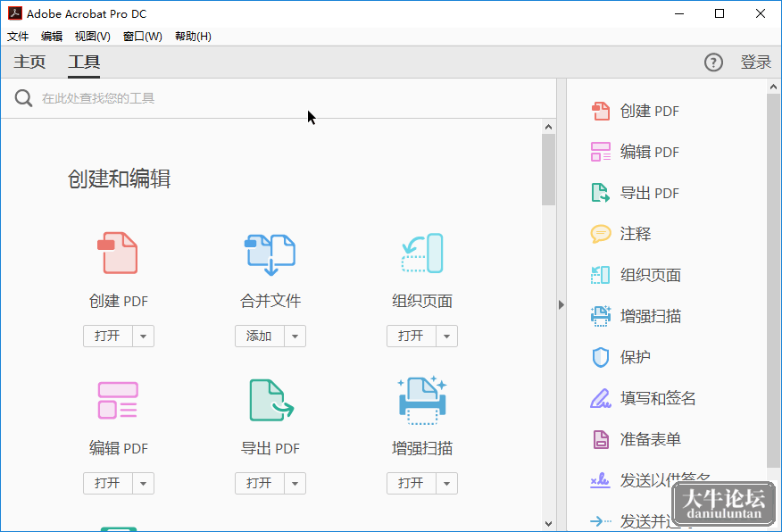Select 填写和签名 pen icon in sidebar
This screenshot has height=532, width=782.
pos(601,398)
